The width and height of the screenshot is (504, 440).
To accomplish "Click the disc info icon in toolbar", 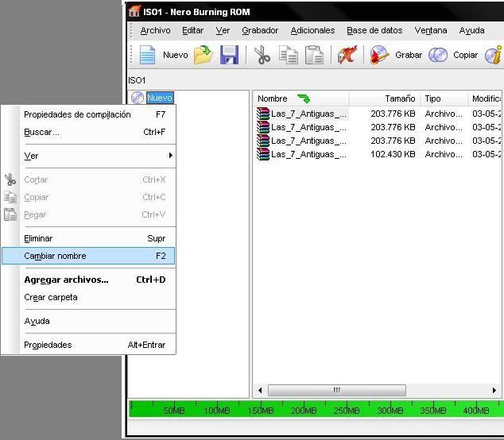I will pyautogui.click(x=494, y=55).
